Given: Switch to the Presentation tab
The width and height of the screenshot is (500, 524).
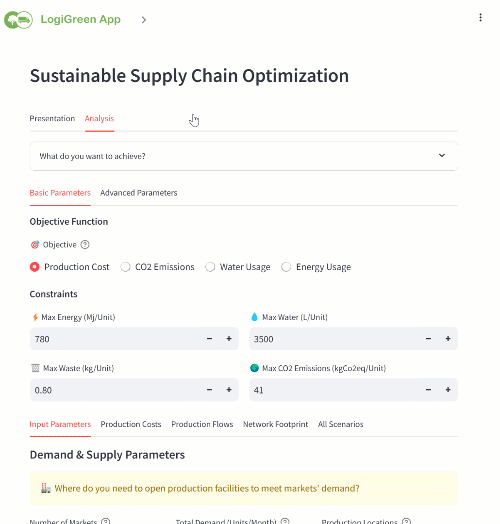Looking at the screenshot, I should (x=52, y=119).
